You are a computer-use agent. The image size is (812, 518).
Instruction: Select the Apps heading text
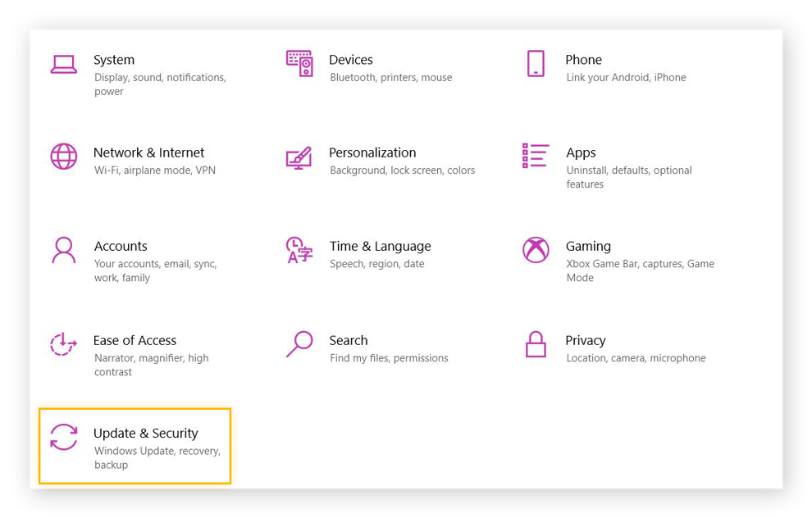tap(581, 152)
